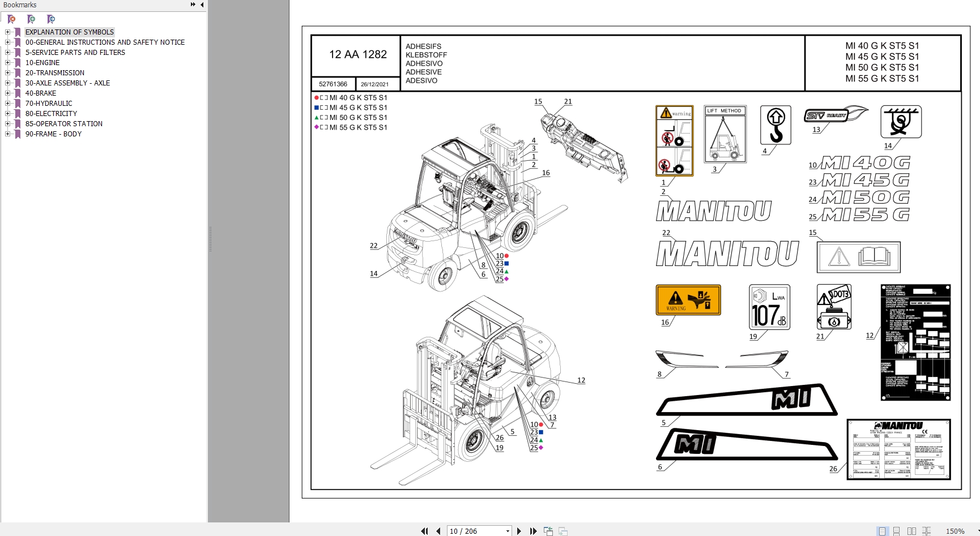The height and width of the screenshot is (536, 980).
Task: Switch to two-page continuous view
Action: pos(926,531)
